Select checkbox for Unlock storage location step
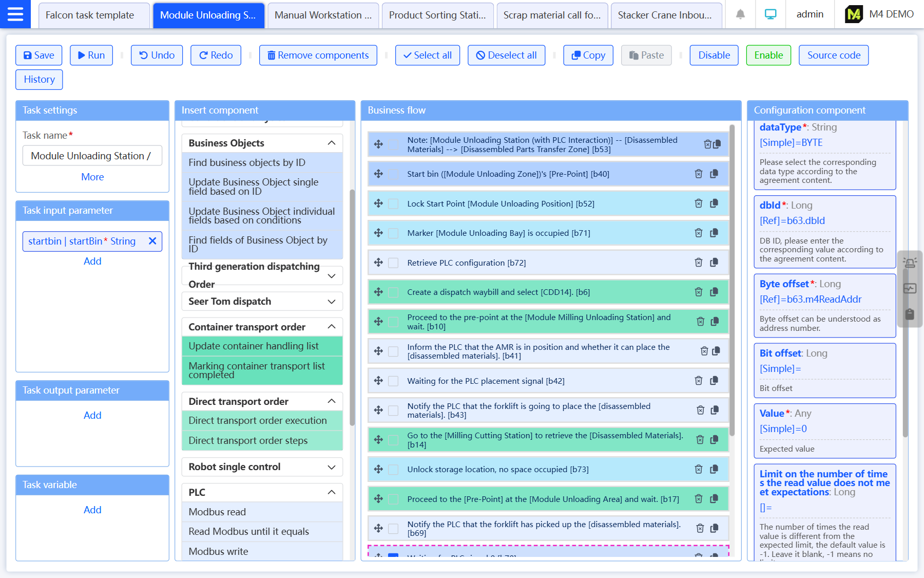Viewport: 924px width, 578px height. tap(393, 470)
